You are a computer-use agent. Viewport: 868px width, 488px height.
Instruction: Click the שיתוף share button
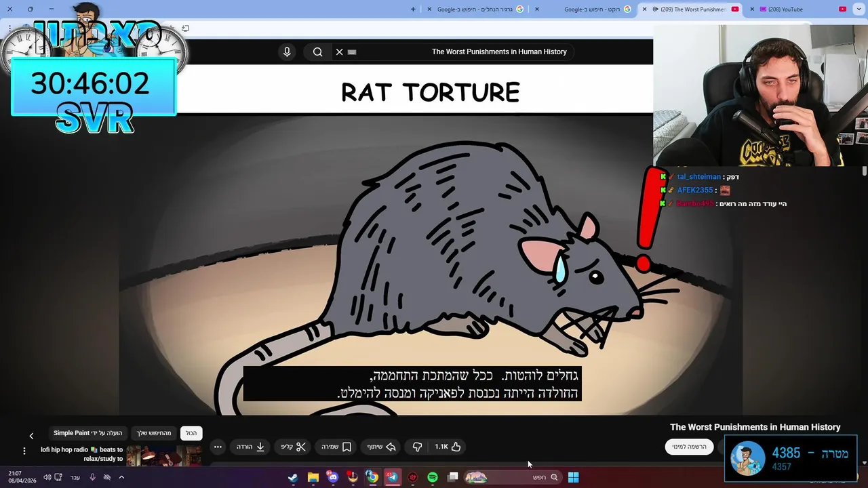pyautogui.click(x=382, y=447)
